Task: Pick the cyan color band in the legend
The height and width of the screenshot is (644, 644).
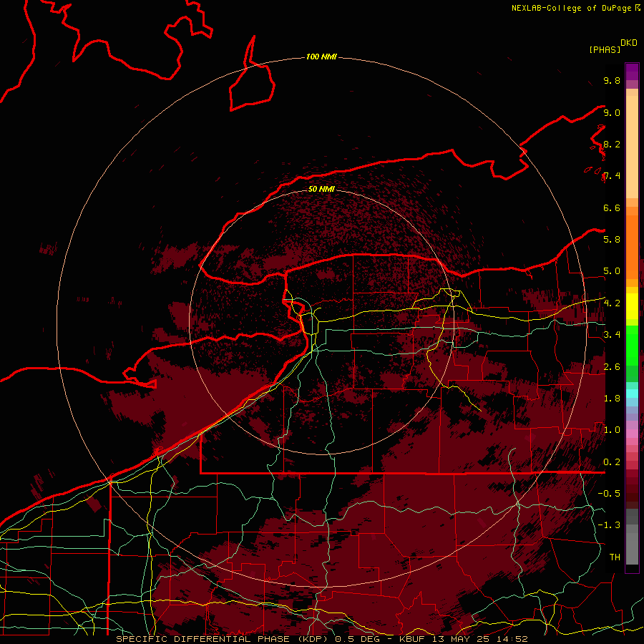Action: (x=632, y=393)
